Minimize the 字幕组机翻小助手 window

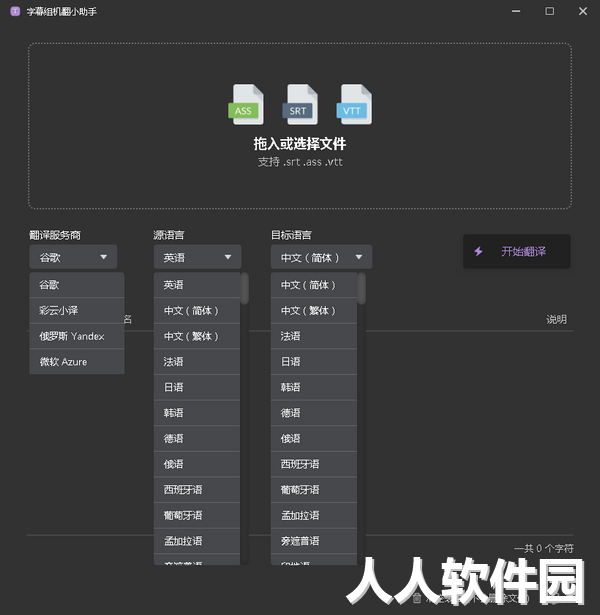pyautogui.click(x=516, y=11)
